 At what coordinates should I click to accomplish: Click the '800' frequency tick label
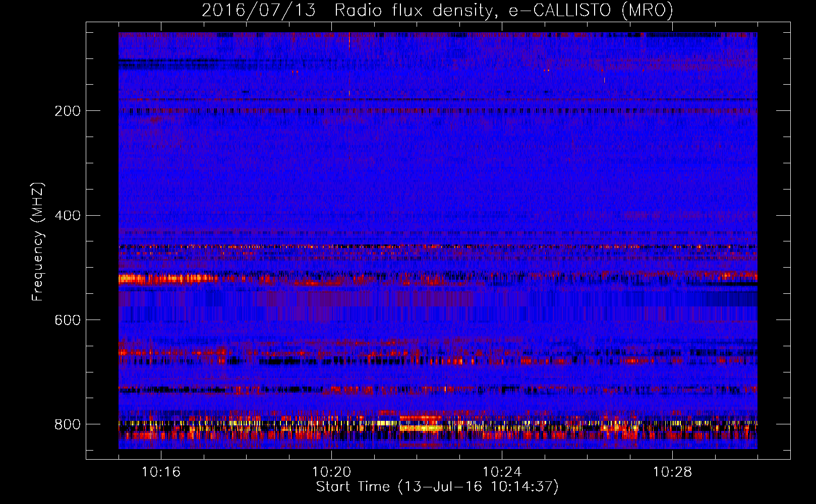point(68,424)
